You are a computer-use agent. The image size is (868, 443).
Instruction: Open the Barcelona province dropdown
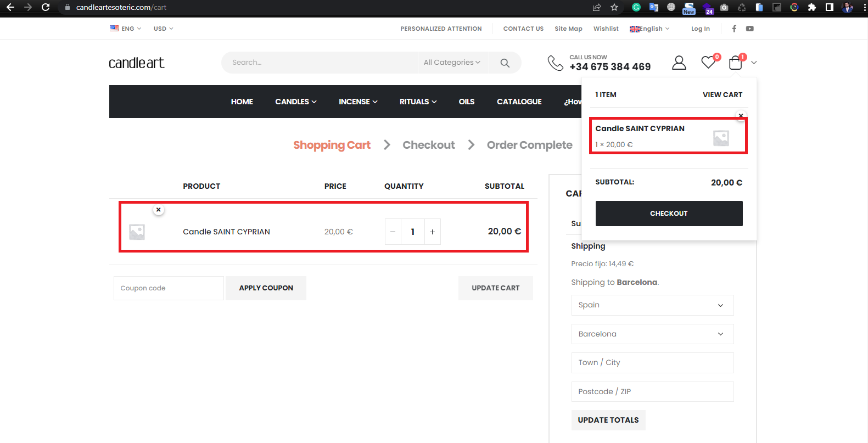pos(652,334)
